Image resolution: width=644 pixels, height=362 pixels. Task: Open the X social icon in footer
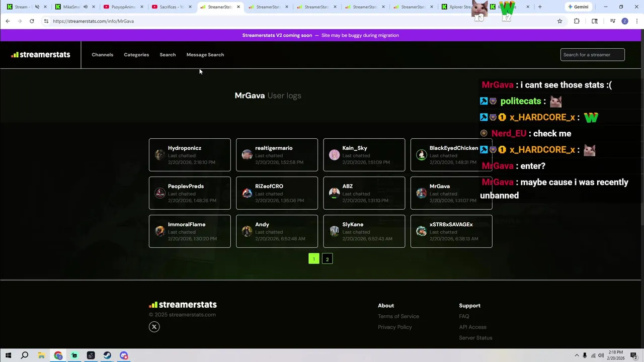click(154, 327)
